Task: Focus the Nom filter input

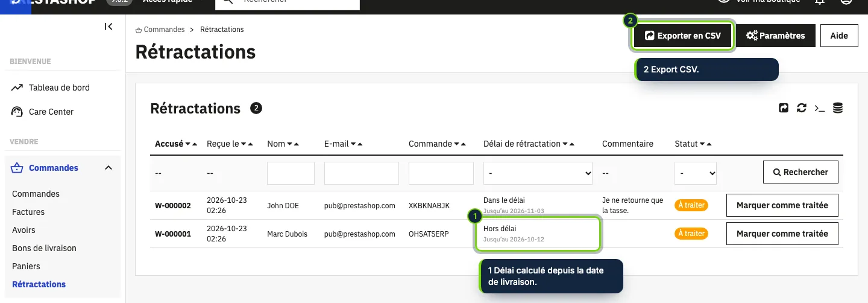Action: [291, 173]
